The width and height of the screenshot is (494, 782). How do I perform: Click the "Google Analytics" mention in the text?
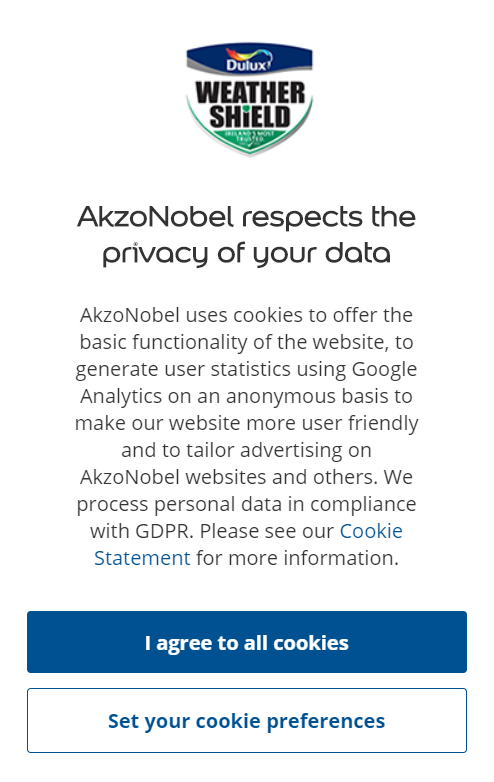[x=247, y=383]
